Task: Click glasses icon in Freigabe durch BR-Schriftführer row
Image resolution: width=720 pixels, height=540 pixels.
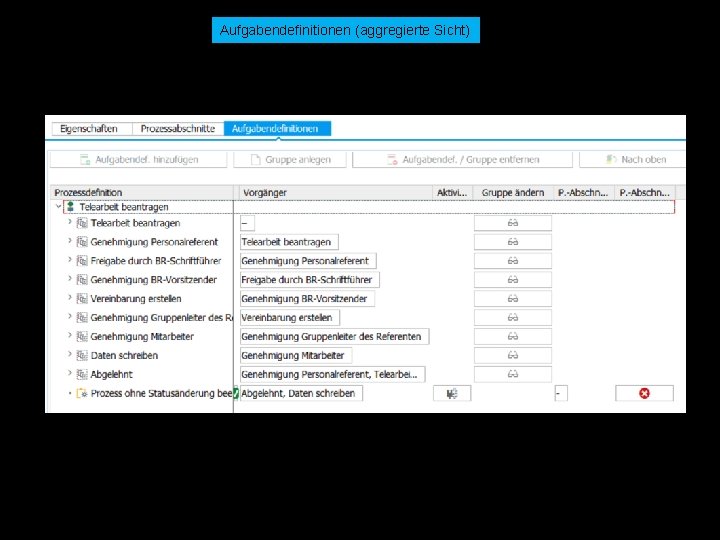Action: (x=513, y=261)
